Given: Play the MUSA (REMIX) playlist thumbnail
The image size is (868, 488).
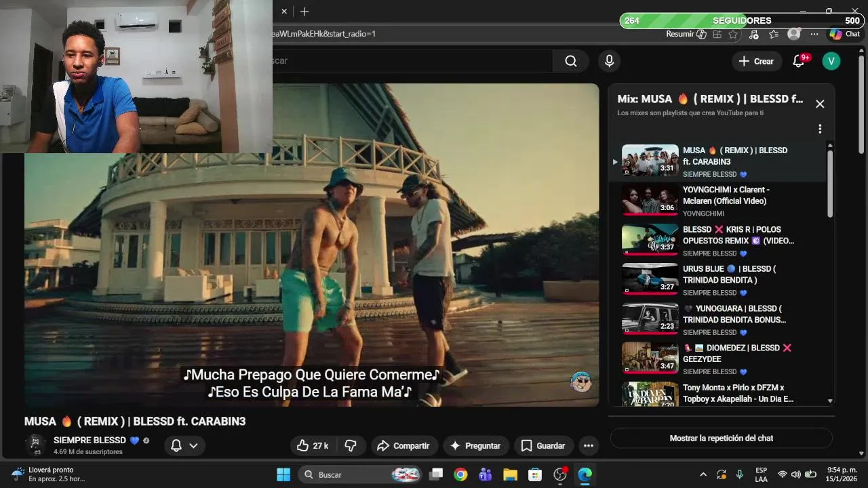Looking at the screenshot, I should [650, 161].
